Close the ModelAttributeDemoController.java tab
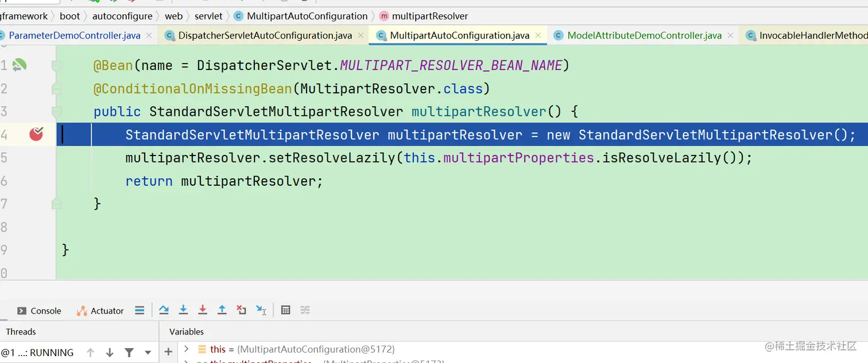The height and width of the screenshot is (363, 868). 730,36
